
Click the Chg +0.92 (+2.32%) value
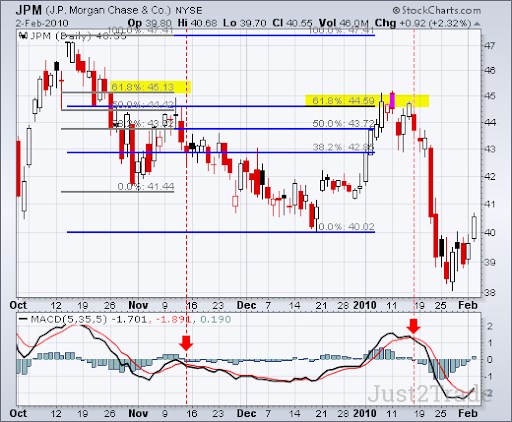[x=423, y=23]
